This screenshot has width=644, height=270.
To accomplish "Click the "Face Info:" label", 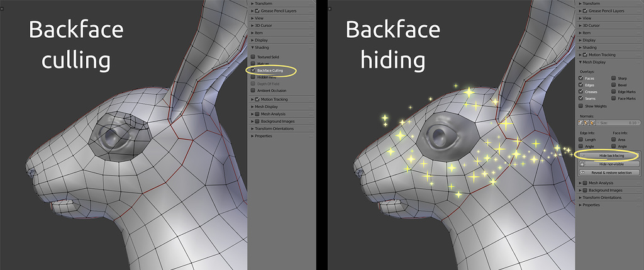I will click(x=619, y=133).
